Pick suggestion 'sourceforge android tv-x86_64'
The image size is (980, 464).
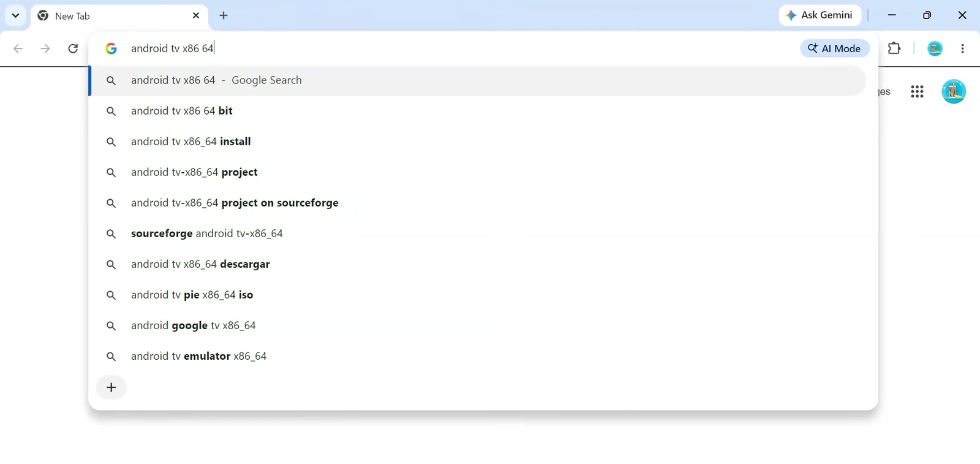click(477, 234)
